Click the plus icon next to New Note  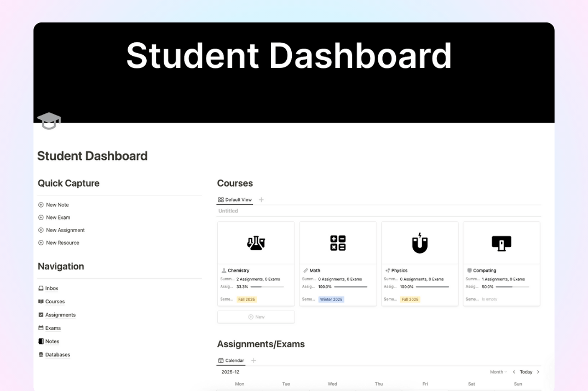coord(40,204)
